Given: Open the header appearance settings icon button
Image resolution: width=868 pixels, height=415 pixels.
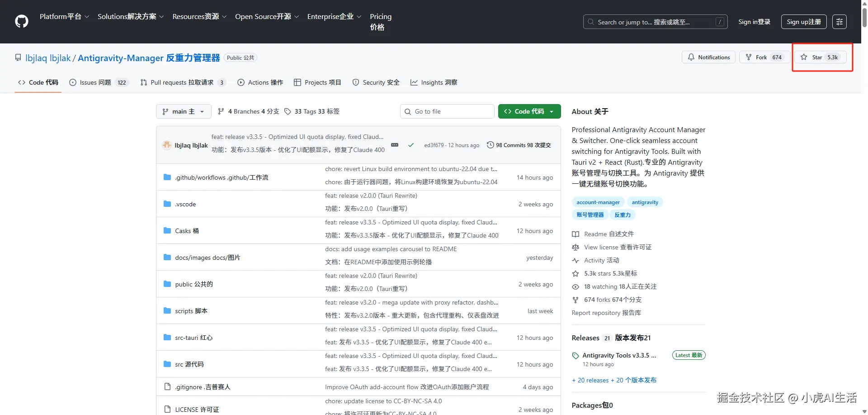Looking at the screenshot, I should point(840,22).
